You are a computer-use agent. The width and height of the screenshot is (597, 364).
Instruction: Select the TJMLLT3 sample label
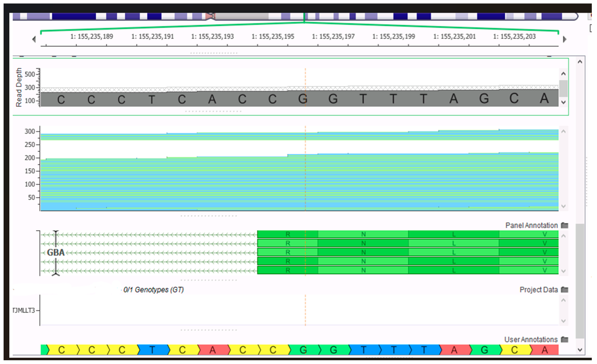point(24,310)
